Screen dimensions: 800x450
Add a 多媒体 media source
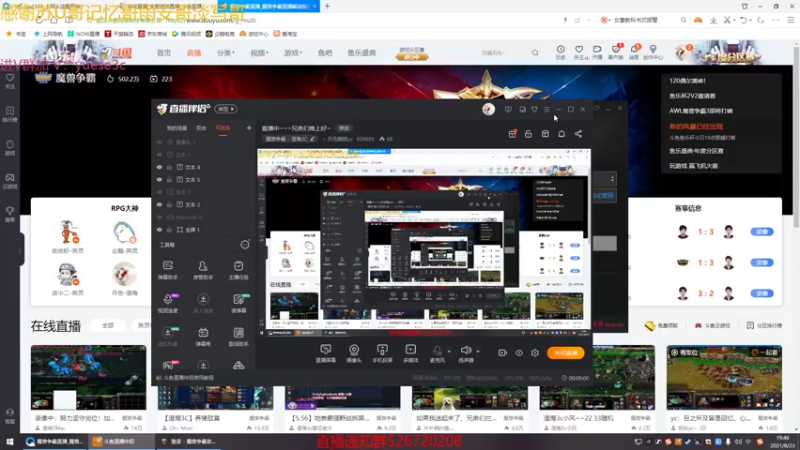[411, 353]
